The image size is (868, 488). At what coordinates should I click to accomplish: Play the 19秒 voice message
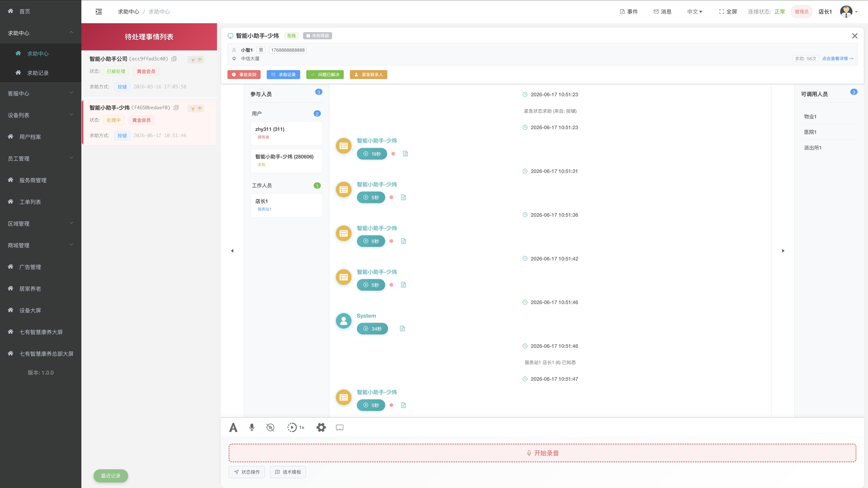pos(372,154)
